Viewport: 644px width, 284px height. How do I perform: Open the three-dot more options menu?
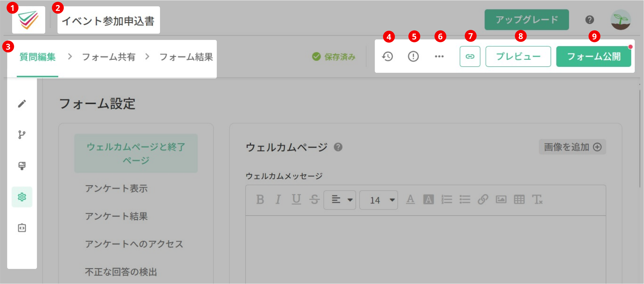pyautogui.click(x=439, y=57)
